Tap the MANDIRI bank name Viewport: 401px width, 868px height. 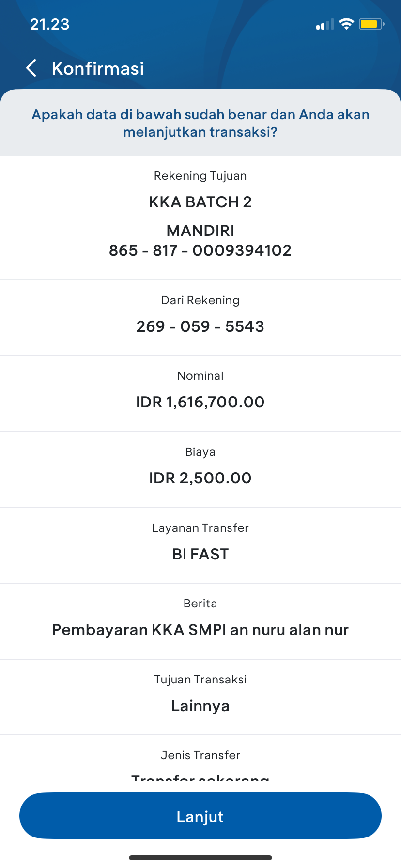[x=200, y=231]
